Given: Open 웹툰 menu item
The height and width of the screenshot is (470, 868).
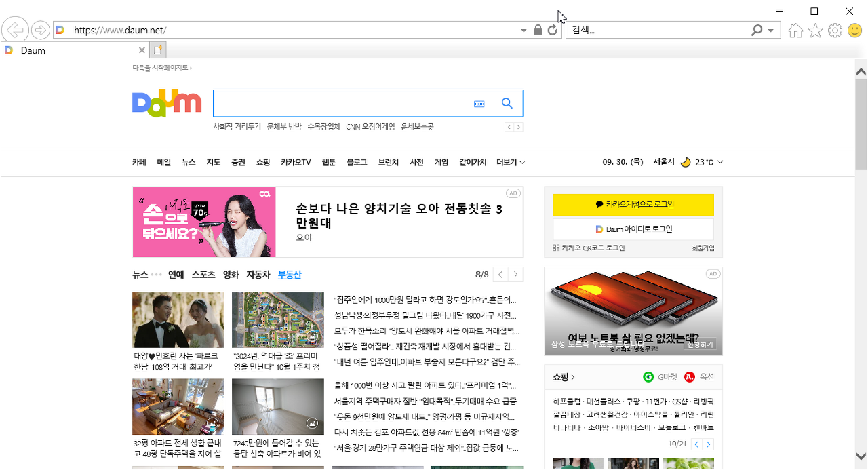Looking at the screenshot, I should (329, 162).
